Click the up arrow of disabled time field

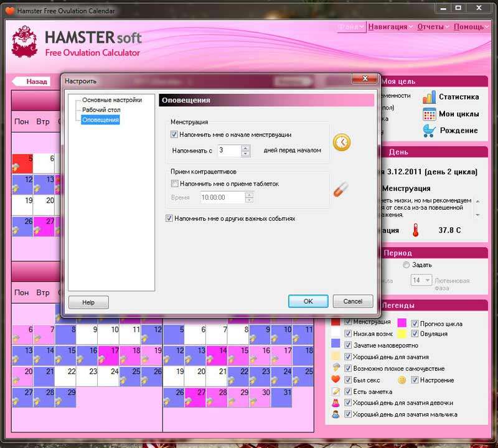250,195
